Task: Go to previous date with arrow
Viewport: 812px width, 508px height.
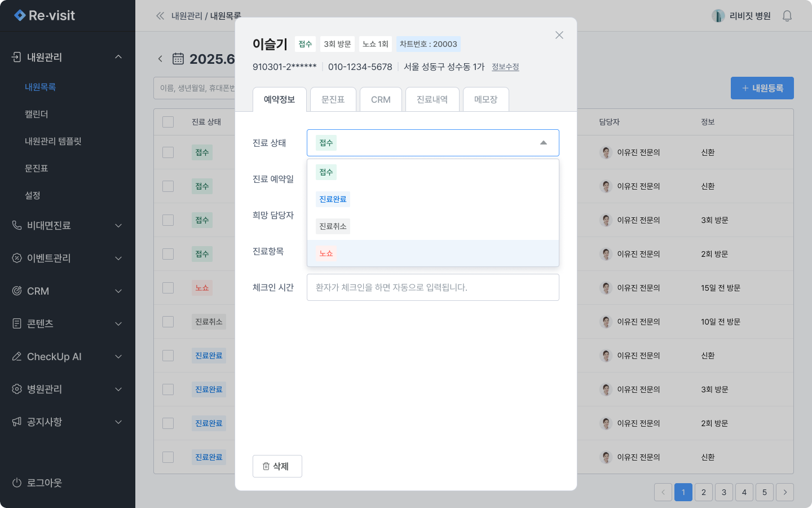Action: [x=160, y=59]
